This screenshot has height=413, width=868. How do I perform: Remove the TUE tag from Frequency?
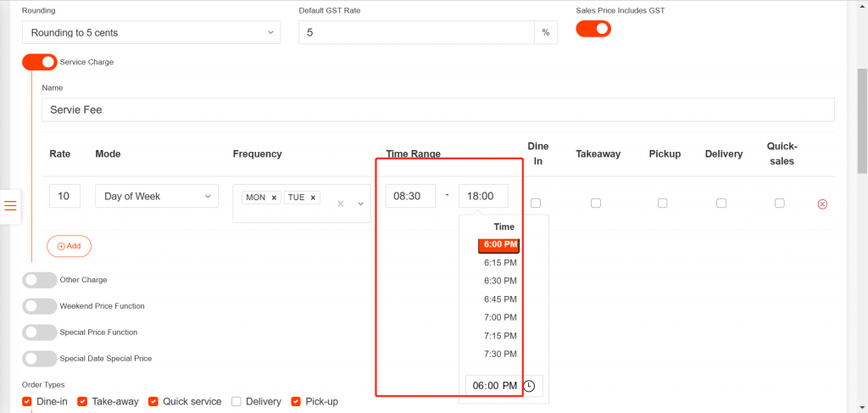pos(314,198)
